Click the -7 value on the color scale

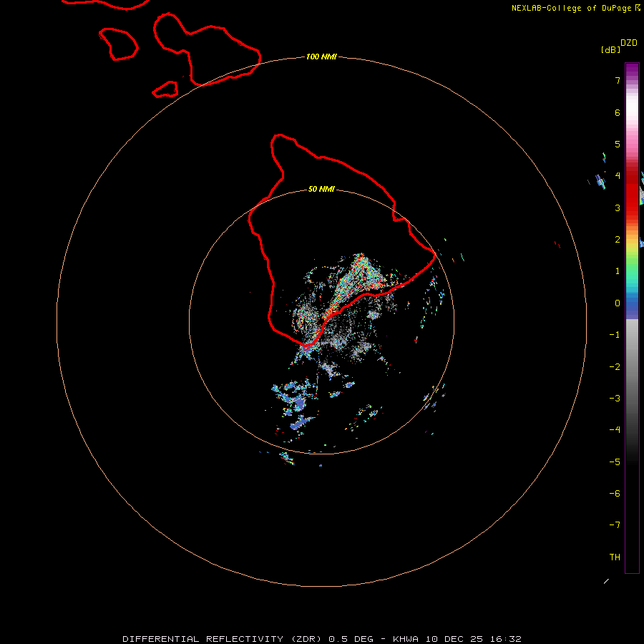point(615,525)
